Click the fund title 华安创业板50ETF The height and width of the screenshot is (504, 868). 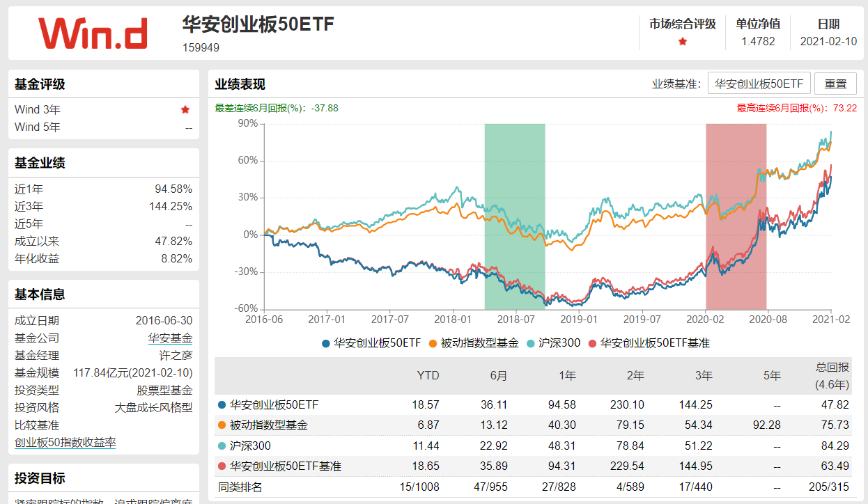258,24
